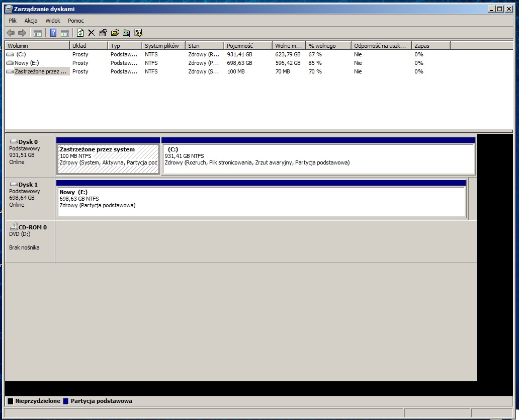Screen dimensions: 519x420
Task: Click the Delete X toolbar icon
Action: click(x=92, y=33)
